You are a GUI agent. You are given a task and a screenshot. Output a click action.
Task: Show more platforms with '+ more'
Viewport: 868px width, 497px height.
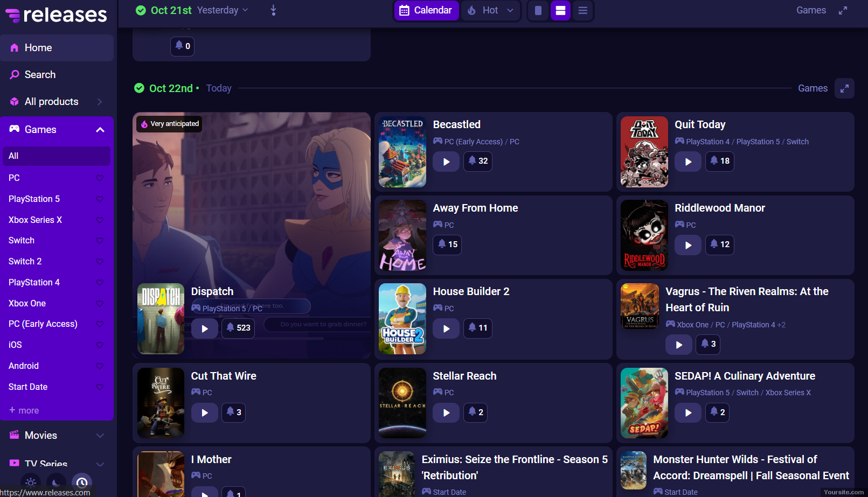coord(24,410)
